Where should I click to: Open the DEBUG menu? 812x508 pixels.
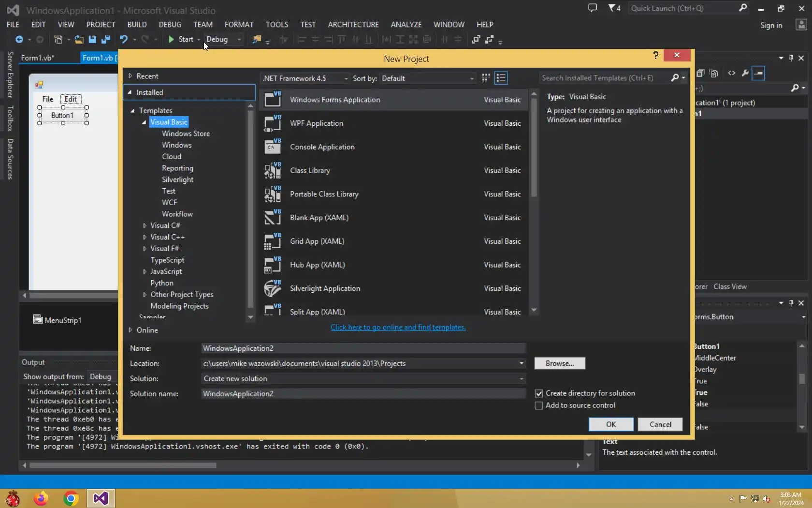pos(170,24)
